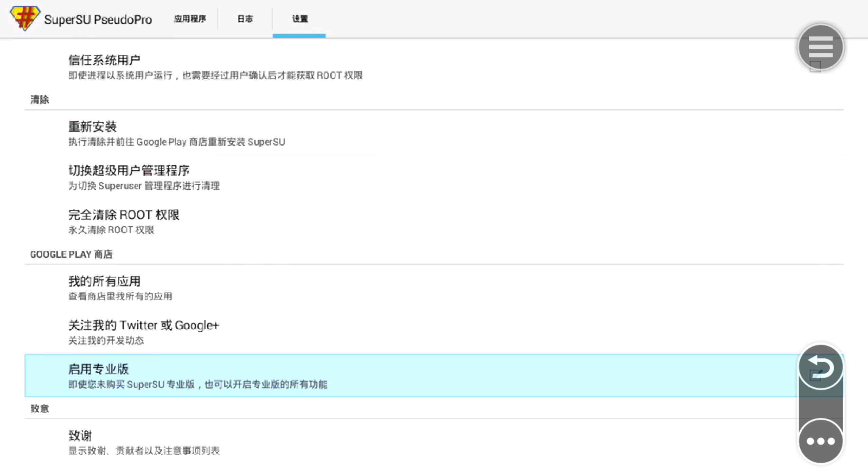Open the floating three-dots more button

click(821, 441)
